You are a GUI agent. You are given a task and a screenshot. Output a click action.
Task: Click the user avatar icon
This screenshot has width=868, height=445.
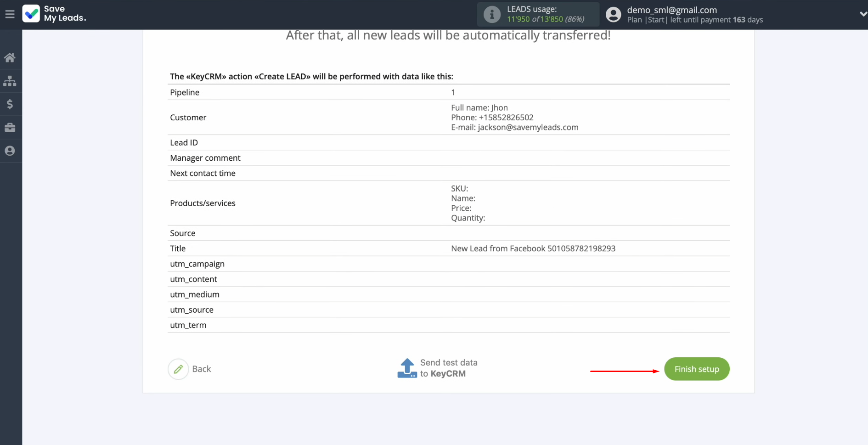[x=613, y=14]
